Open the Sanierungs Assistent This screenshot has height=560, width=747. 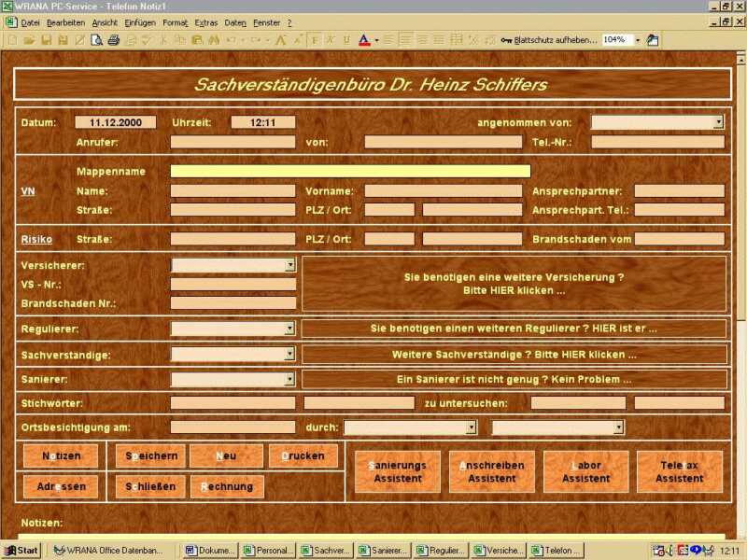coord(398,472)
